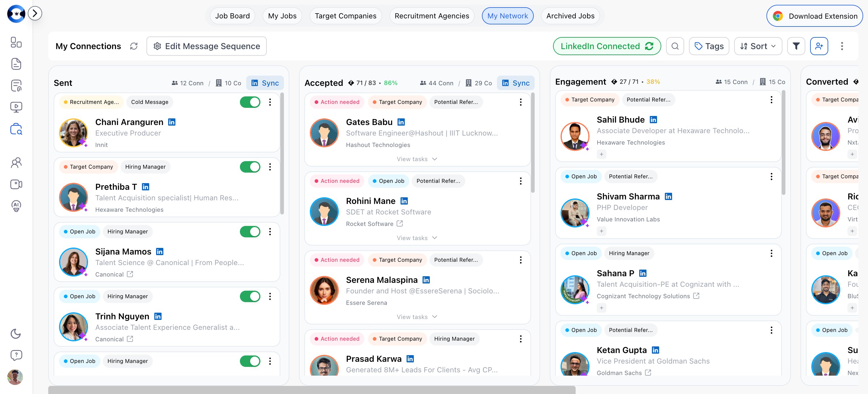Open more options for Serena Malaspina card
The height and width of the screenshot is (394, 868).
point(520,260)
